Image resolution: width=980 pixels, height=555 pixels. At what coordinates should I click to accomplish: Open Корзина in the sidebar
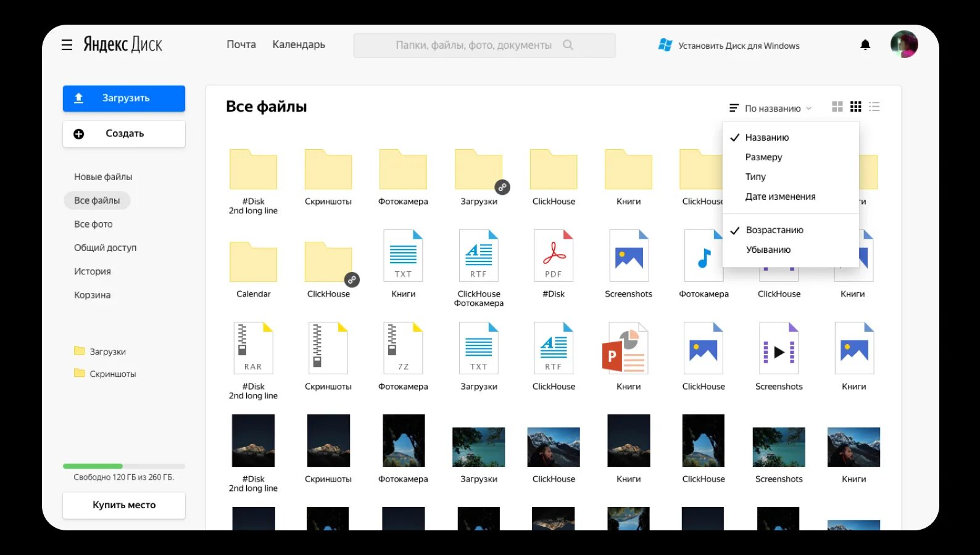[92, 295]
